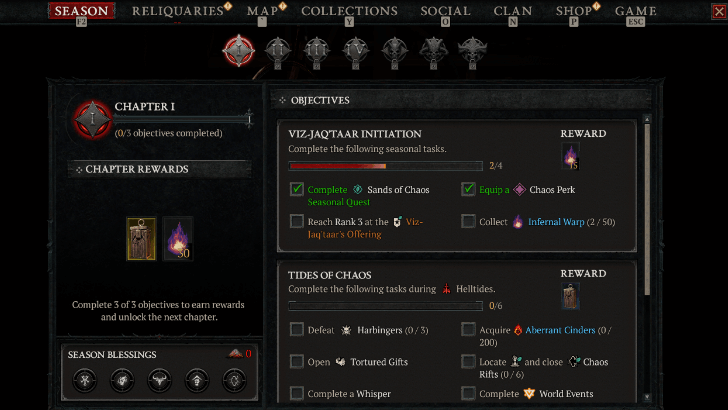The image size is (728, 410).
Task: Open the Clan menu tab
Action: (513, 12)
